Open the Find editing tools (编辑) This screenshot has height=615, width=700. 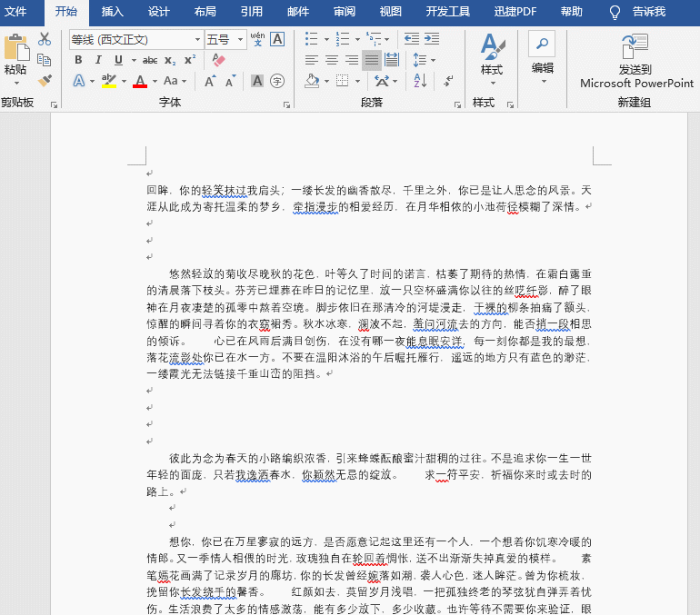coord(542,56)
